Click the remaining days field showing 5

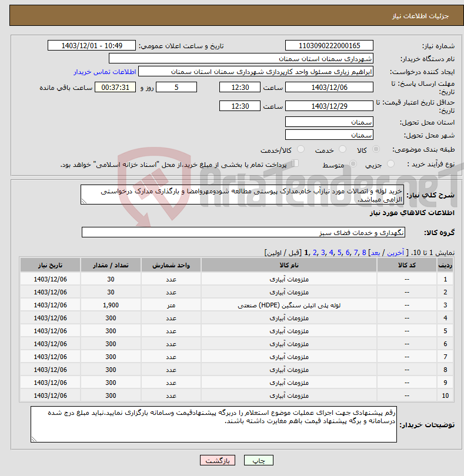(176, 87)
